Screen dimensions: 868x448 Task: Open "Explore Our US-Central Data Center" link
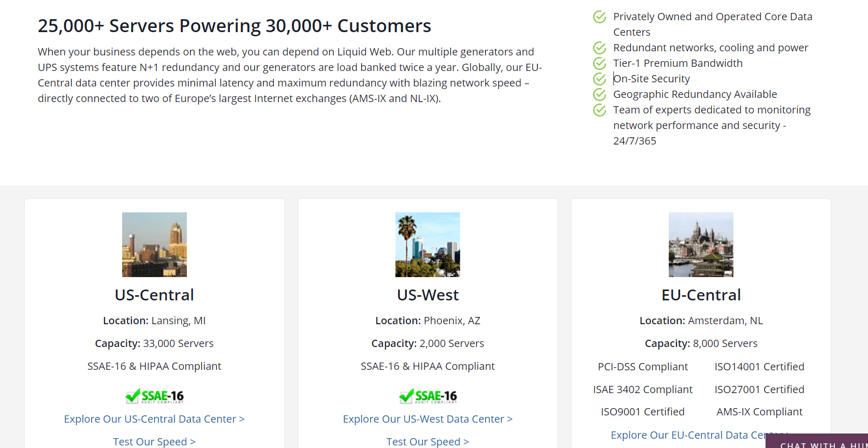click(154, 418)
